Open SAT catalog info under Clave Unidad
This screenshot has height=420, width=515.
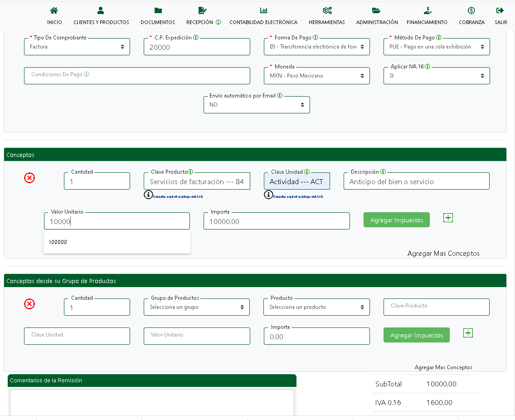[268, 195]
